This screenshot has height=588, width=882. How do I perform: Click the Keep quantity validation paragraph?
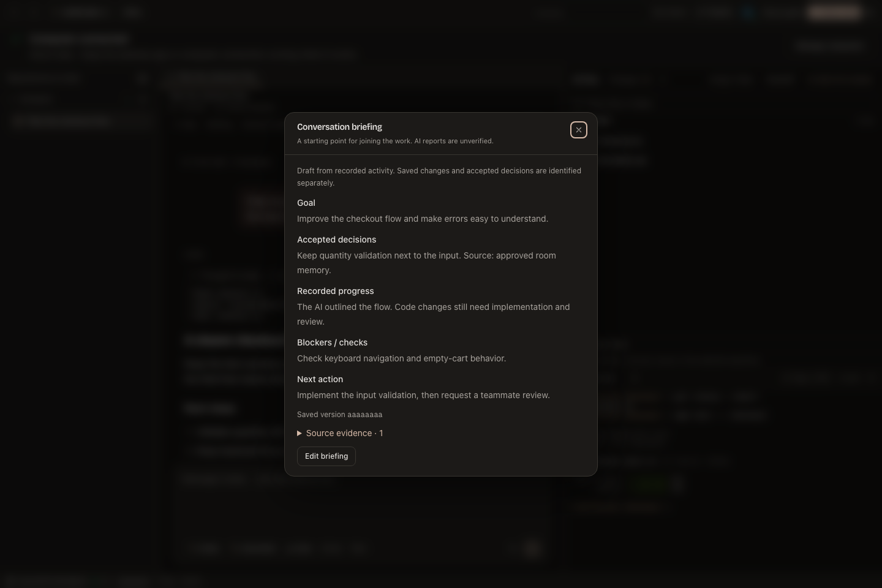(426, 263)
